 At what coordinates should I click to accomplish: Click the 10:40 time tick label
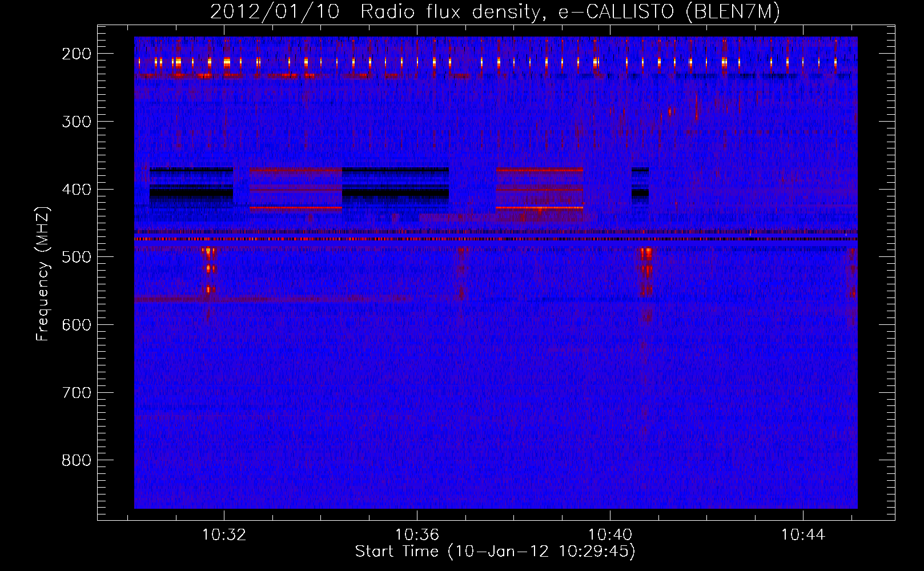[x=610, y=535]
